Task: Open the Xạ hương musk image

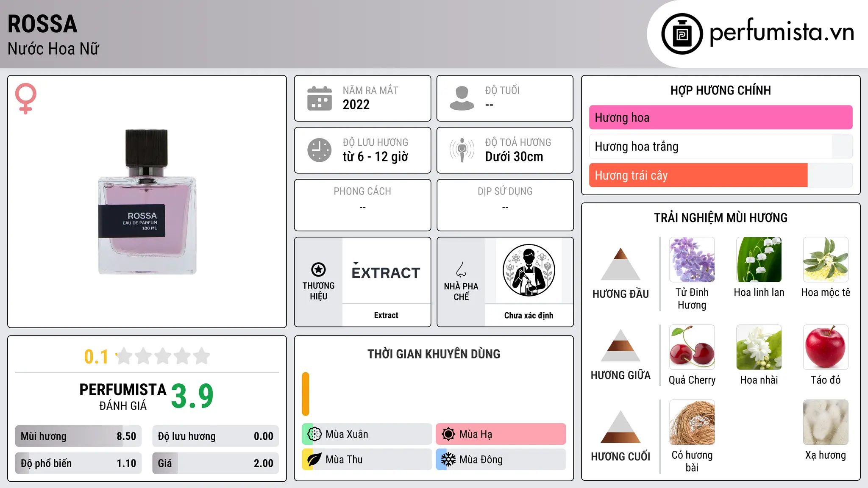Action: pyautogui.click(x=826, y=422)
